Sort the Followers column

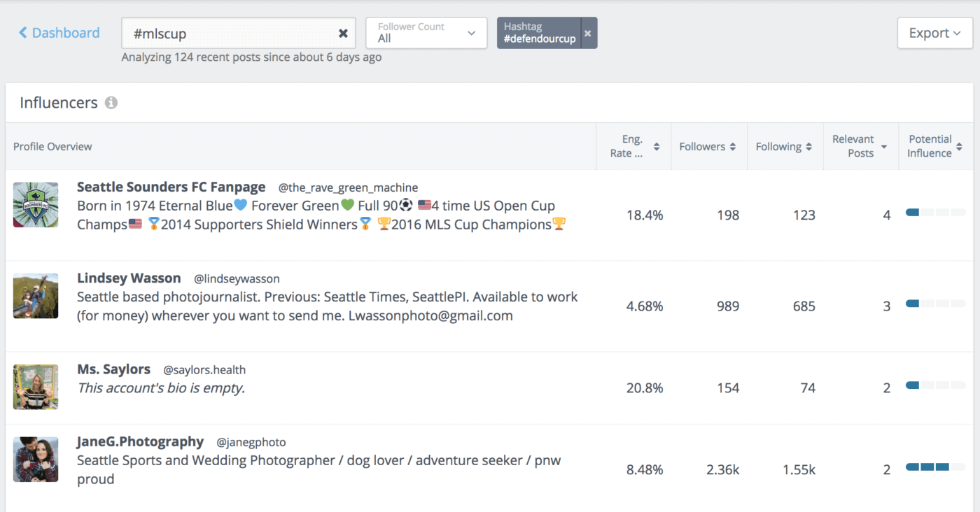(732, 146)
